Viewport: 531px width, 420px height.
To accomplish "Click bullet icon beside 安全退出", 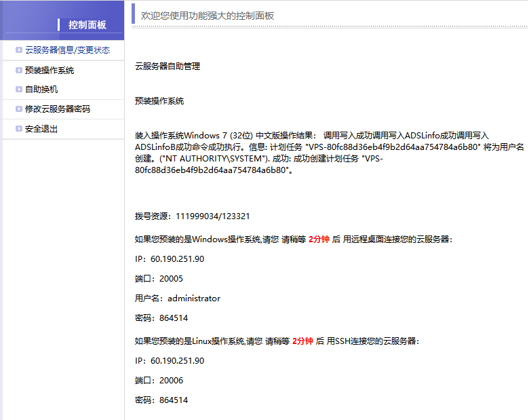I will (x=19, y=129).
